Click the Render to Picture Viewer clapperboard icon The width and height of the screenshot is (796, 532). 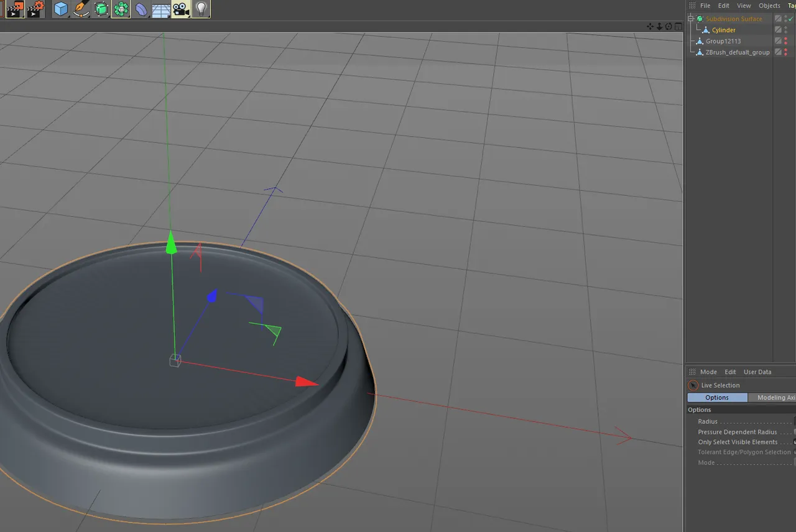pos(15,9)
